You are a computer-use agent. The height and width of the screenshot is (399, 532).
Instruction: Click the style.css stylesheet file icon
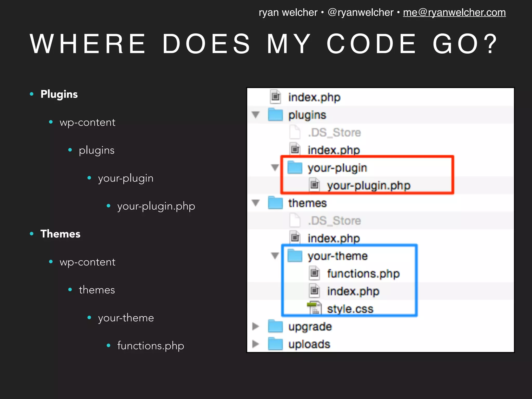[315, 308]
